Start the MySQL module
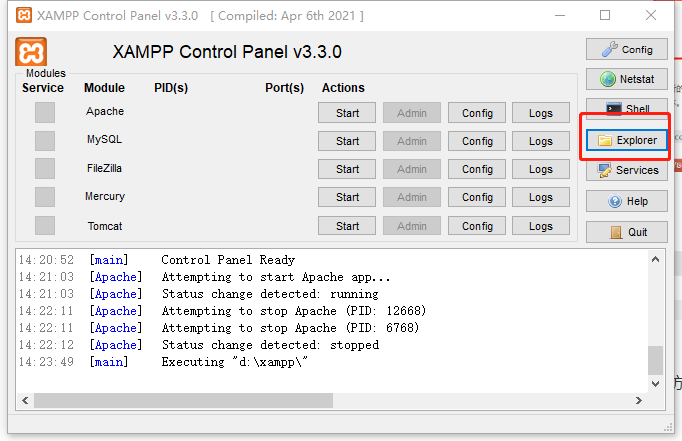This screenshot has width=682, height=441. [347, 141]
